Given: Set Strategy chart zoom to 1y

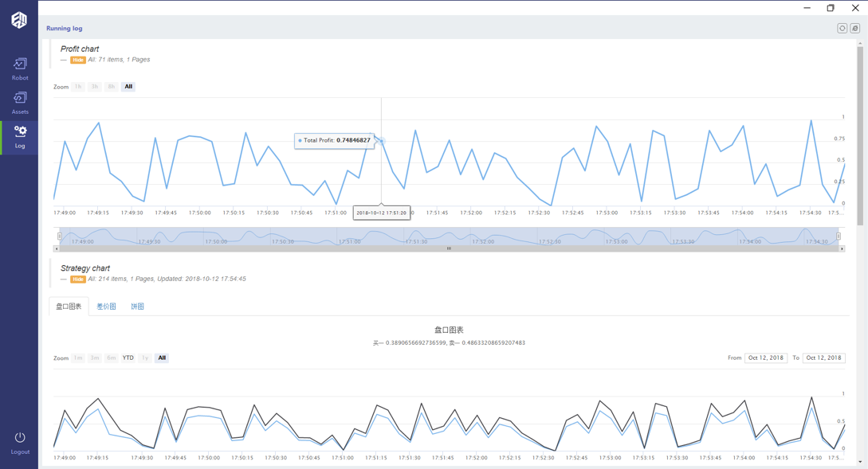Looking at the screenshot, I should (x=145, y=358).
